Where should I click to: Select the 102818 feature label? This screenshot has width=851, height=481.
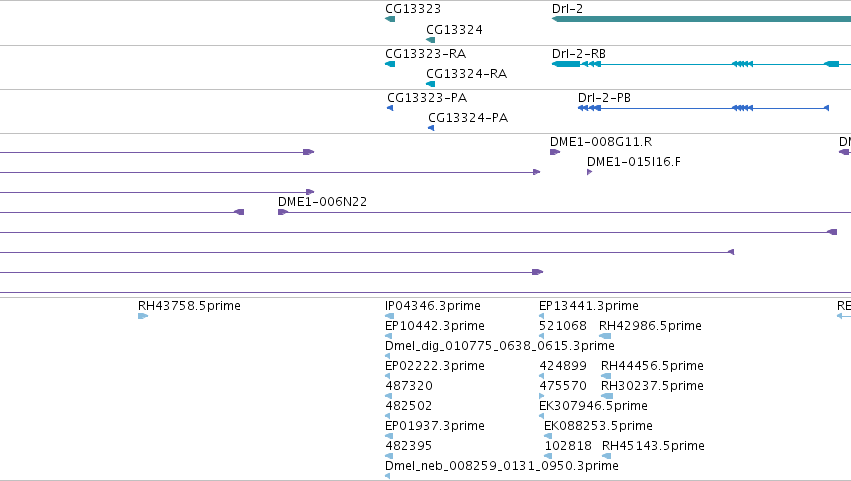pos(568,446)
